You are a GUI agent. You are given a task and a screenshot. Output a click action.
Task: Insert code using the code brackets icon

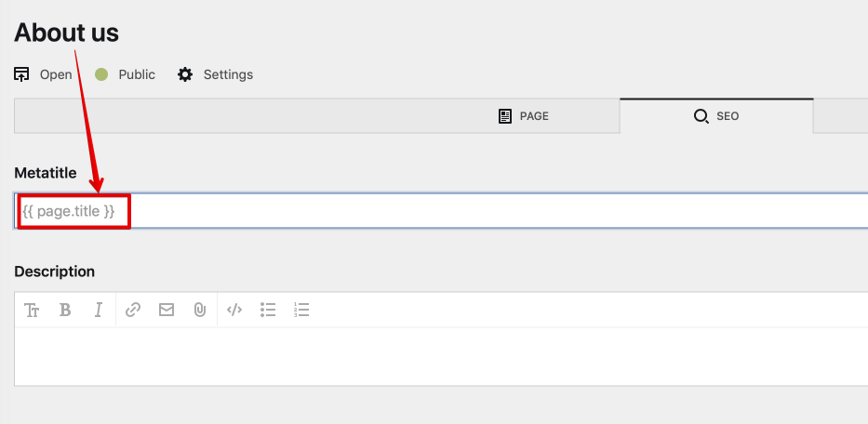234,311
